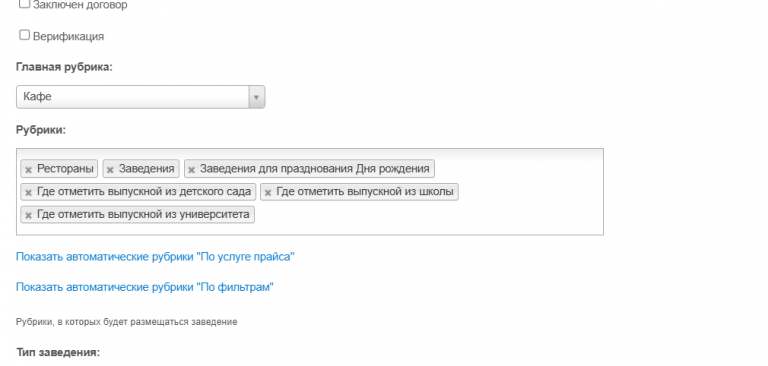
Task: Show automatic rubrics "По услуге прайса"
Action: [x=155, y=257]
